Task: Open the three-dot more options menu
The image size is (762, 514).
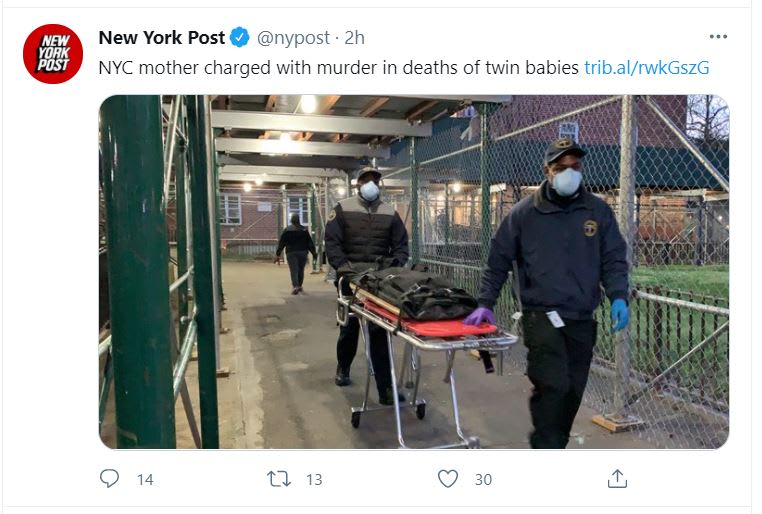Action: 718,36
